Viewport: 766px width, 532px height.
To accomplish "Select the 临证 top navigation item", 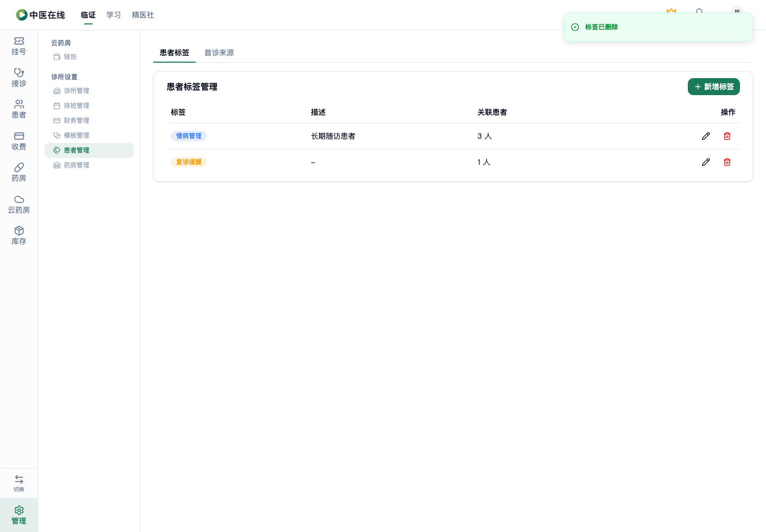I will [x=88, y=15].
